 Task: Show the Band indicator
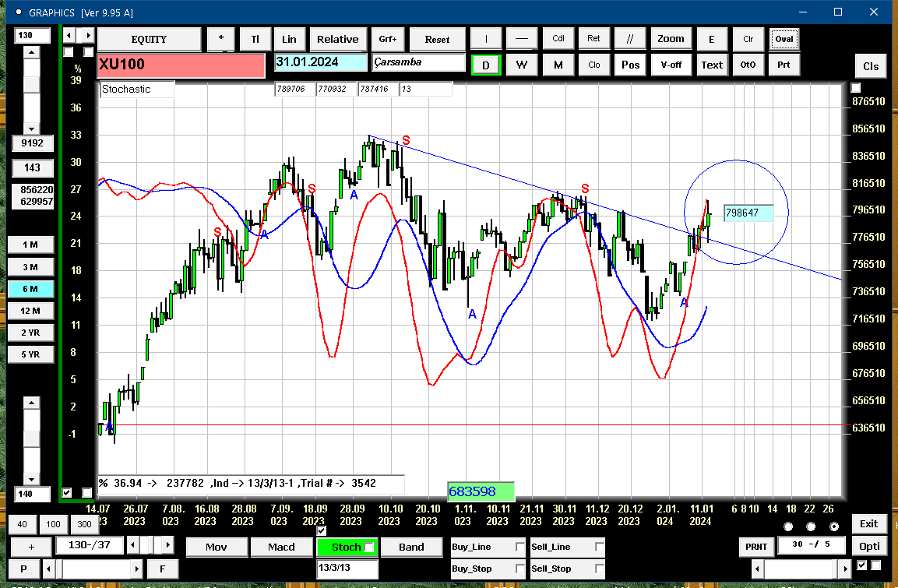click(411, 547)
